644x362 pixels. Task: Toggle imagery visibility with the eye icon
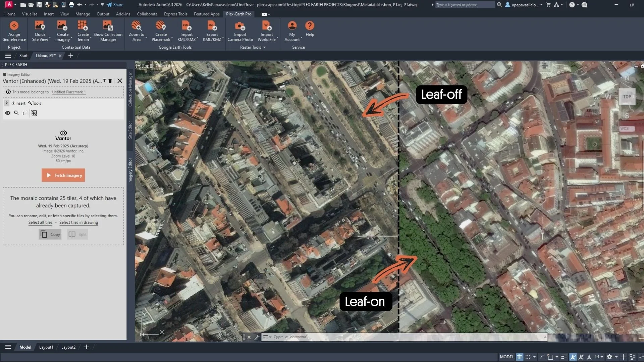point(7,113)
